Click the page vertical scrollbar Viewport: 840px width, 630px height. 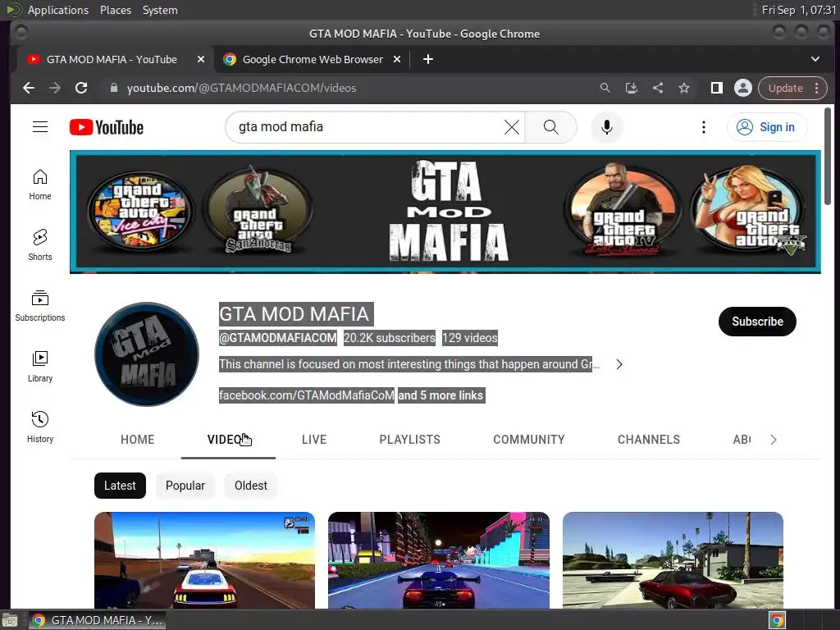click(x=827, y=156)
